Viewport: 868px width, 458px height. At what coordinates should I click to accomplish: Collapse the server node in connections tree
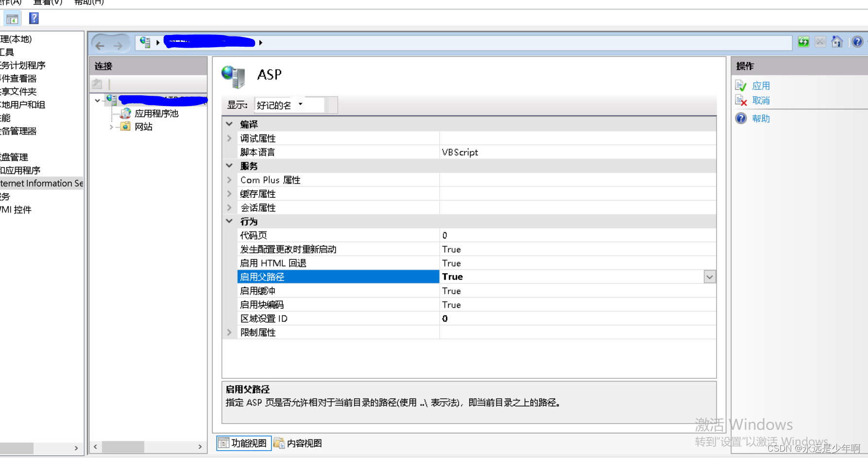click(x=98, y=101)
